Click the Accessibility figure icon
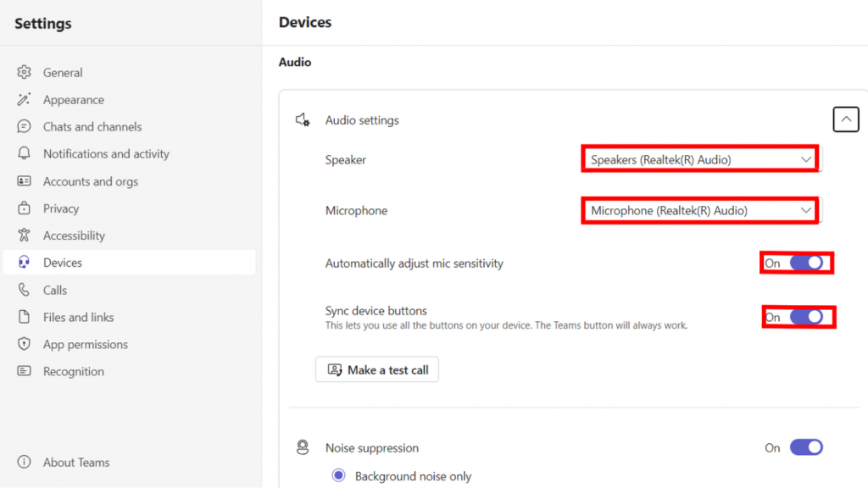 click(x=24, y=236)
